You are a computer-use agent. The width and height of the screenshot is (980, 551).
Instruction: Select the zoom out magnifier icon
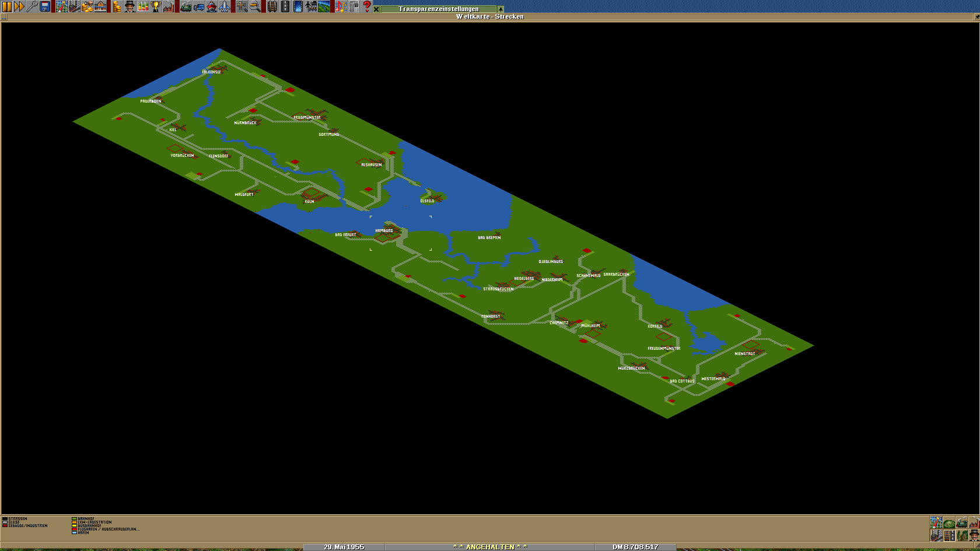tap(255, 6)
